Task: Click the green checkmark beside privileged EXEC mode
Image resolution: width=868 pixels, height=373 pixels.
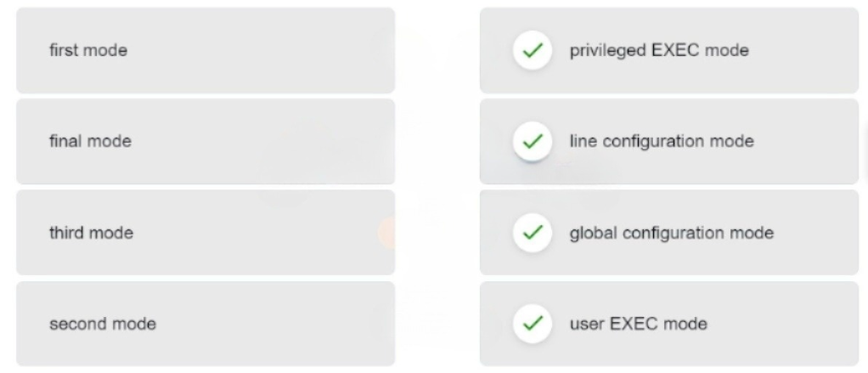Action: [532, 50]
